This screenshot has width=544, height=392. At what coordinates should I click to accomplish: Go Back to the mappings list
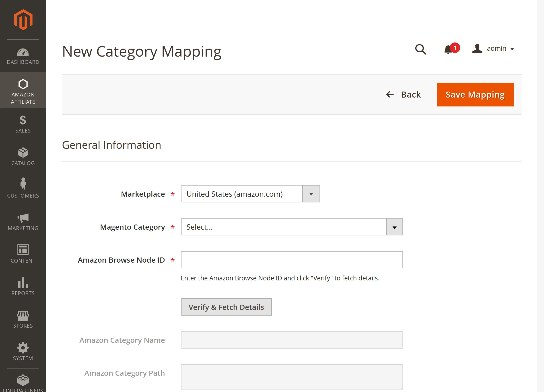[x=404, y=95]
